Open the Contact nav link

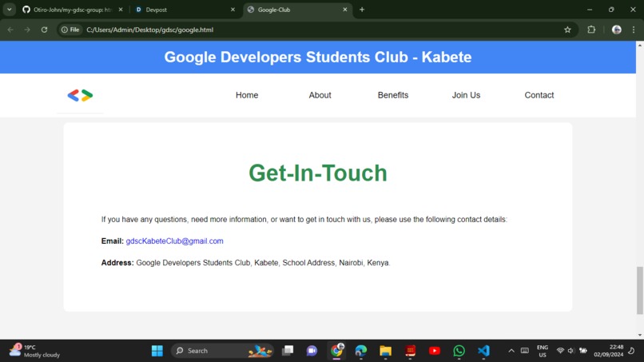539,95
